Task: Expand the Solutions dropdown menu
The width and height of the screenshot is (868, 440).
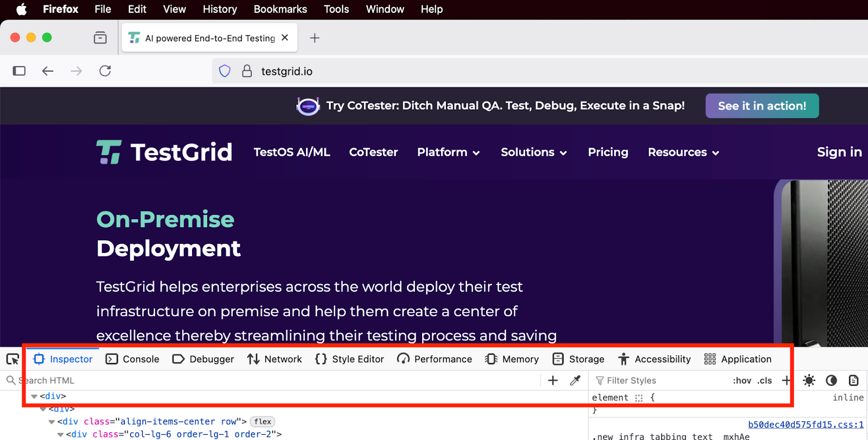Action: pyautogui.click(x=534, y=152)
